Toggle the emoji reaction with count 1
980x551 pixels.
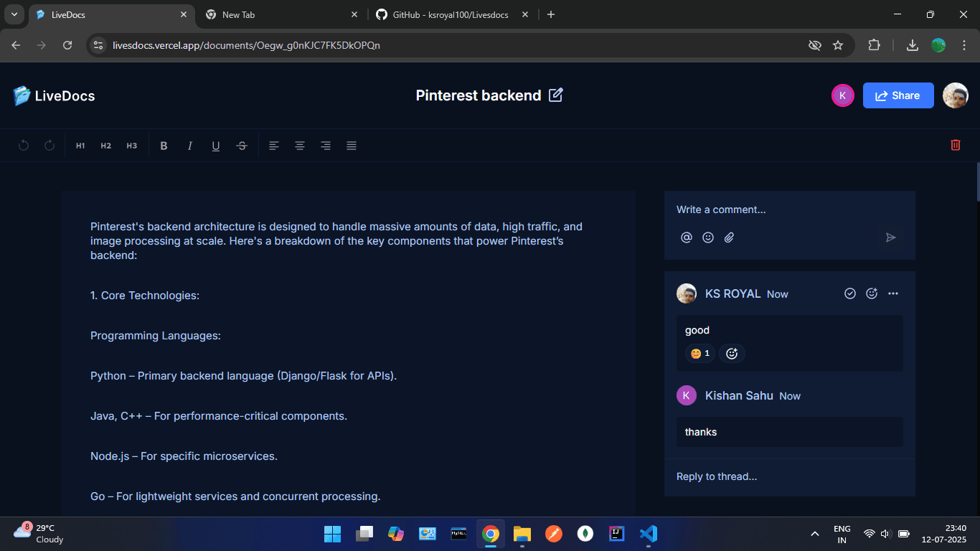(700, 353)
